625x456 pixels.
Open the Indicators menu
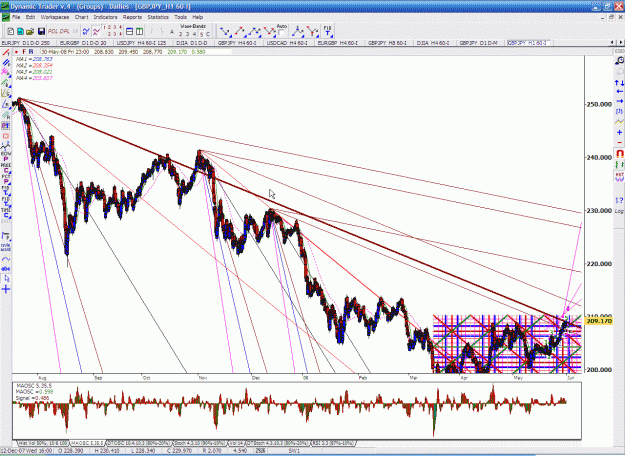[x=105, y=17]
